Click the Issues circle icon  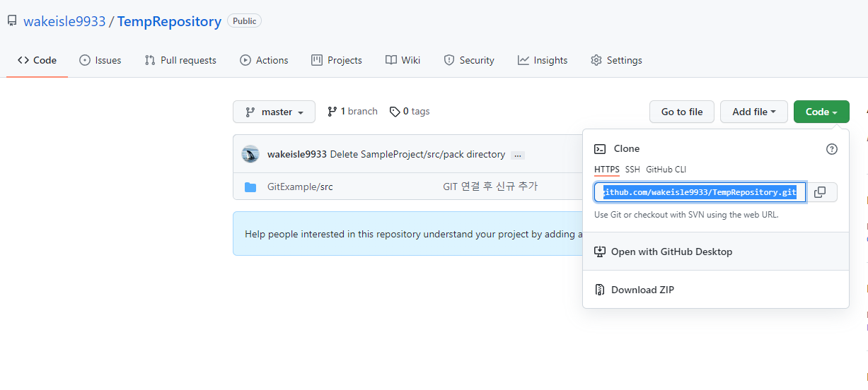pyautogui.click(x=85, y=60)
